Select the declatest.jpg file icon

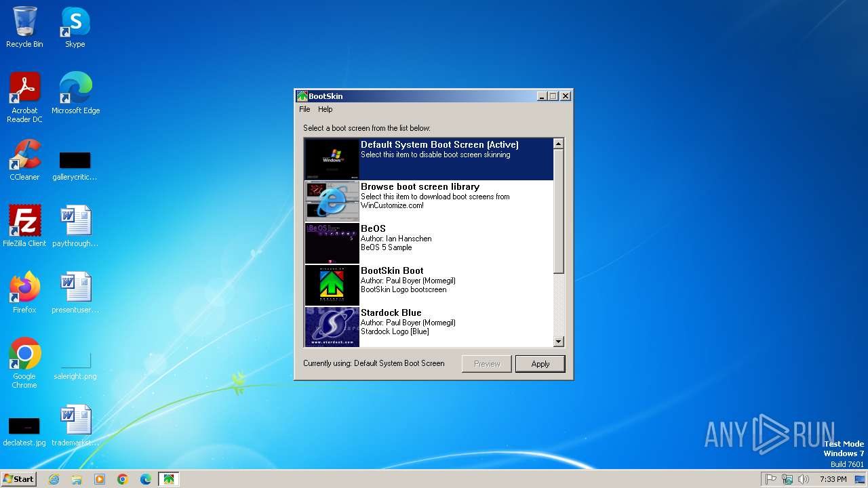24,431
